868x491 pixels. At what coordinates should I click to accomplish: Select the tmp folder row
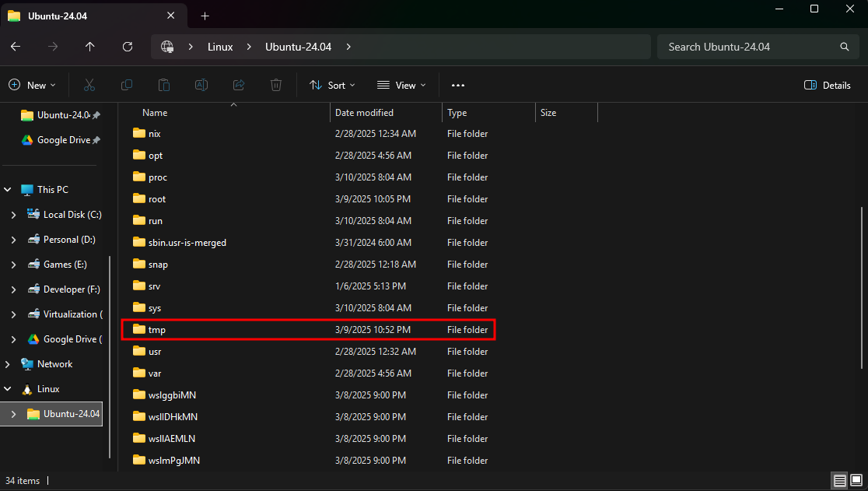coord(308,329)
